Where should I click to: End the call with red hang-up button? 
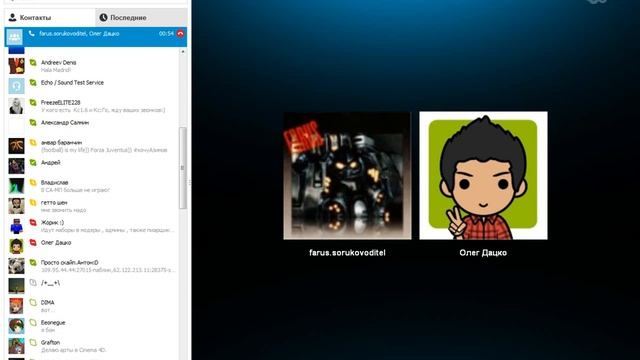[x=180, y=33]
